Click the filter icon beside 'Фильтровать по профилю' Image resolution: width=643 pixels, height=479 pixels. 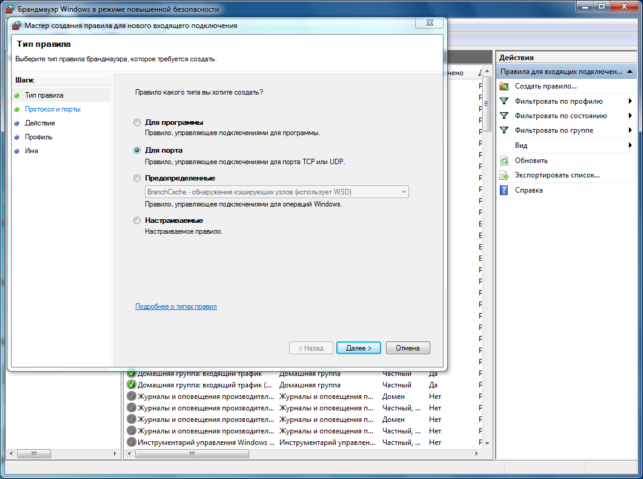pyautogui.click(x=504, y=101)
